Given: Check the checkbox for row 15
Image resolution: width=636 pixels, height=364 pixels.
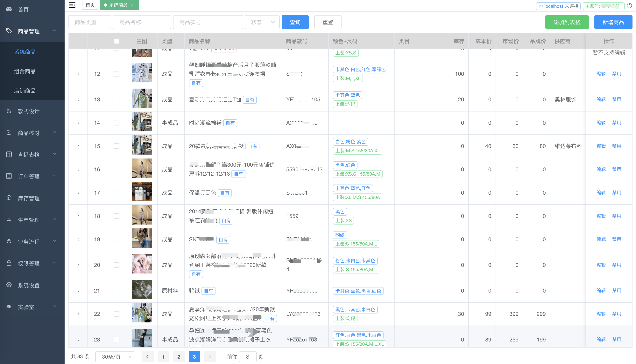Looking at the screenshot, I should click(117, 146).
